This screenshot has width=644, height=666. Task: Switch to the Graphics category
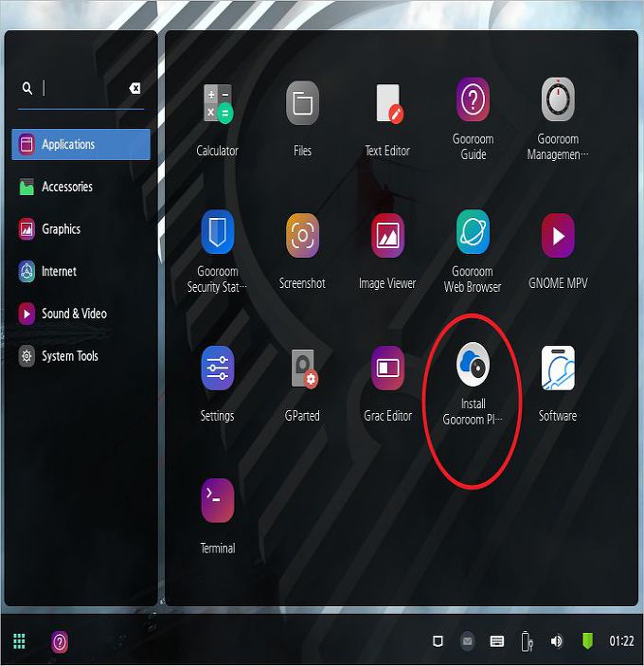click(x=61, y=229)
